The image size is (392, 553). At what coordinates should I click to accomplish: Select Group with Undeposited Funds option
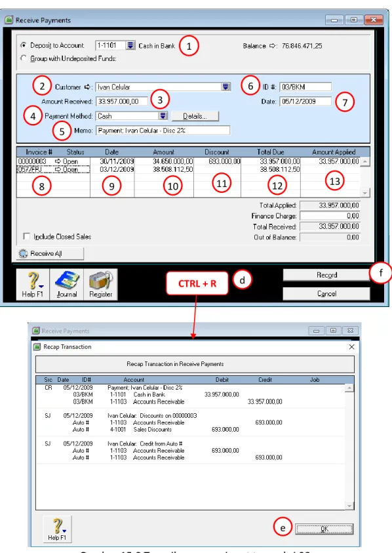click(x=24, y=58)
